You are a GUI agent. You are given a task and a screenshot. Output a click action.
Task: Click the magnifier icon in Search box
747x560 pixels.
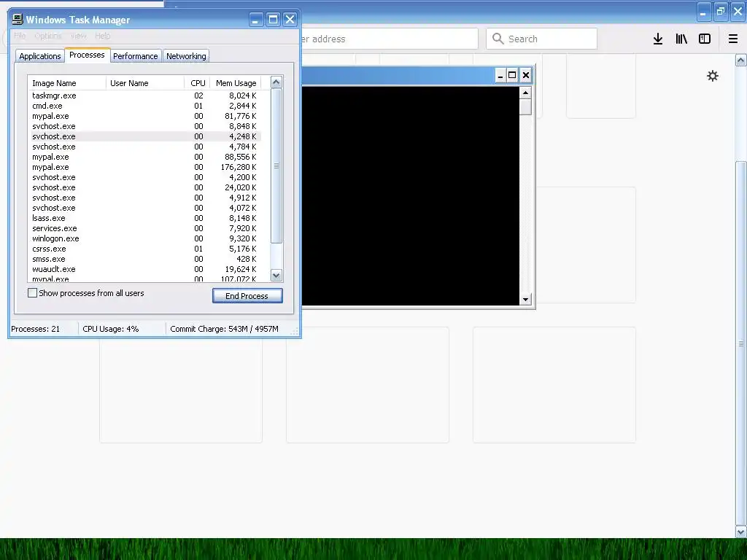498,39
